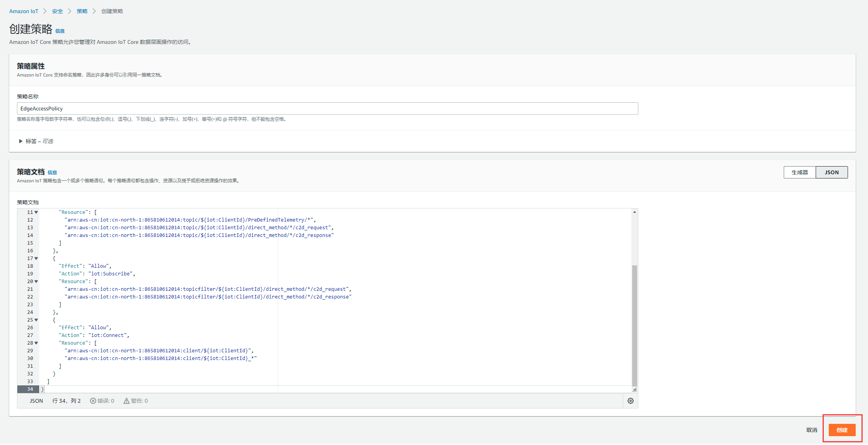Open the 安全 breadcrumb link

coord(57,11)
